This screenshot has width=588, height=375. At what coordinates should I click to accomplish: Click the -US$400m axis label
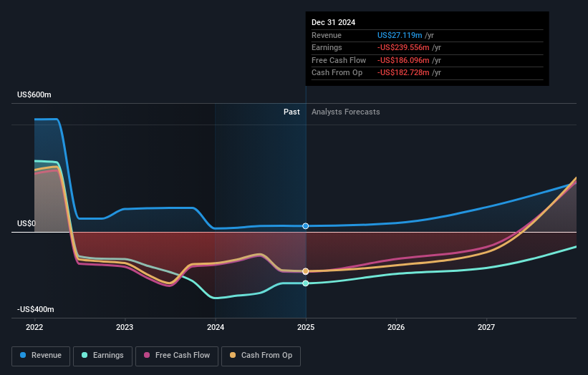pyautogui.click(x=36, y=309)
